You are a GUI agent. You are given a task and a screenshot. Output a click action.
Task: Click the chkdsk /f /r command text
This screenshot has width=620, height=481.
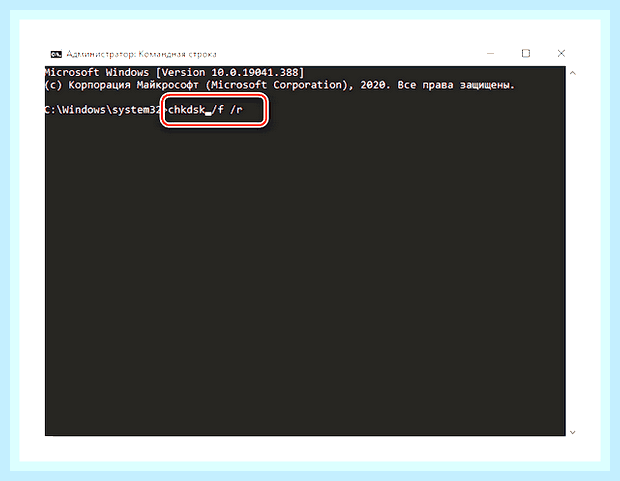coord(205,110)
